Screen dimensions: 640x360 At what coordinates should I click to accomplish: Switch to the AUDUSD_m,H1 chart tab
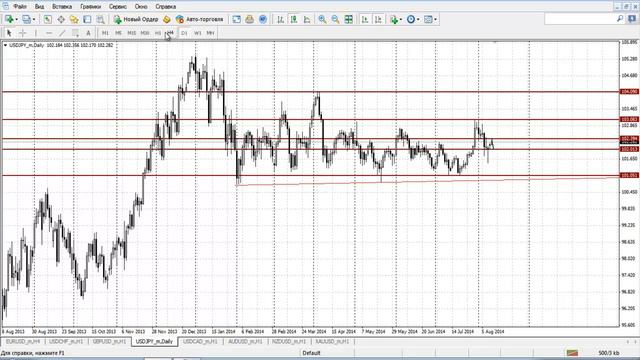[x=245, y=341]
